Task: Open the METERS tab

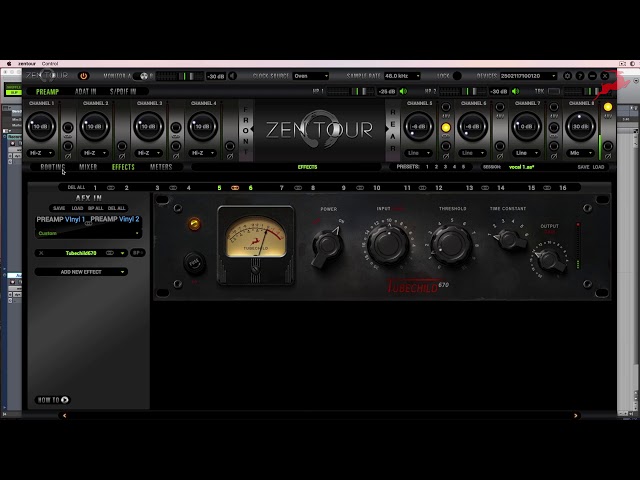Action: click(161, 167)
